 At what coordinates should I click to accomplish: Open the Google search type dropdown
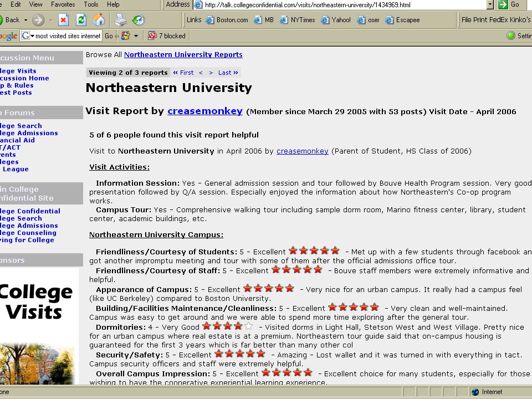[32, 35]
